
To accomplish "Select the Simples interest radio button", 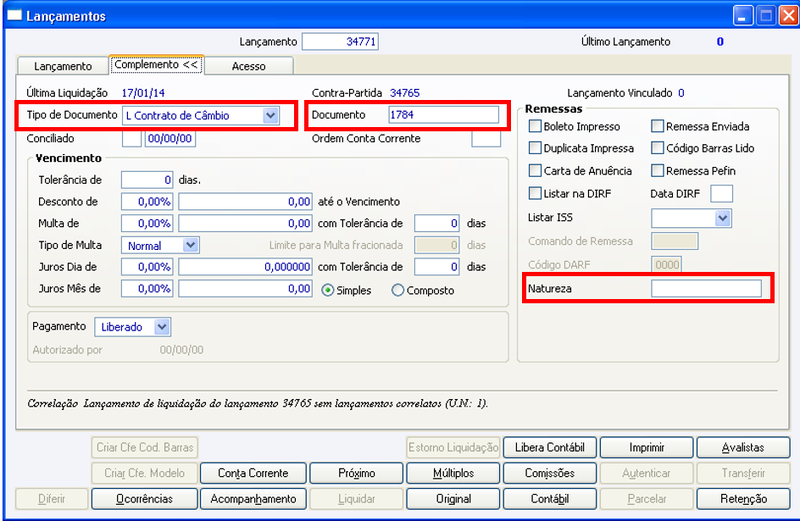I will tap(328, 290).
